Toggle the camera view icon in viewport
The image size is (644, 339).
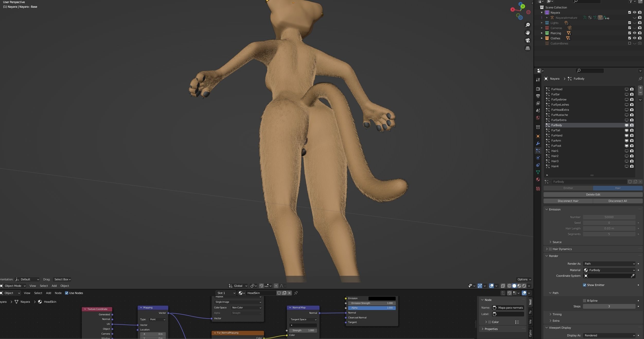[x=528, y=40]
